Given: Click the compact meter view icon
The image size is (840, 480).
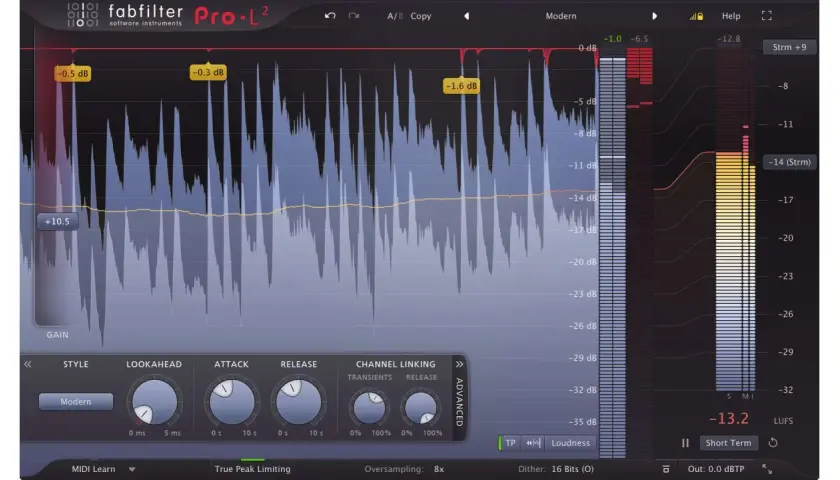Looking at the screenshot, I should pos(666,469).
